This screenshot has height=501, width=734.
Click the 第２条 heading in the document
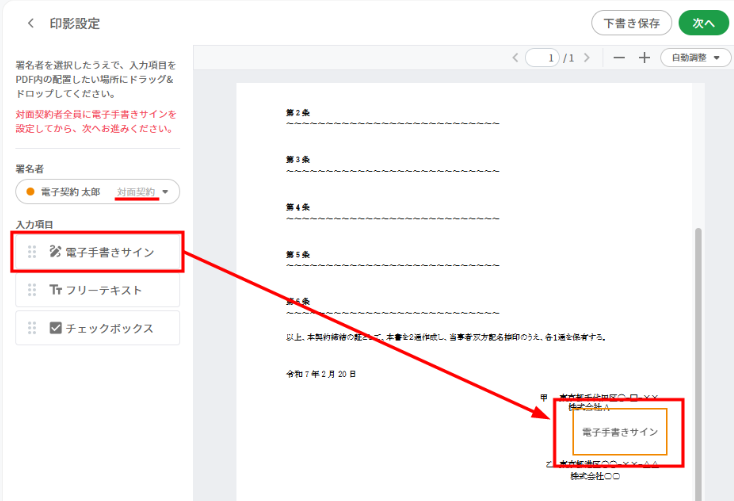click(x=298, y=112)
